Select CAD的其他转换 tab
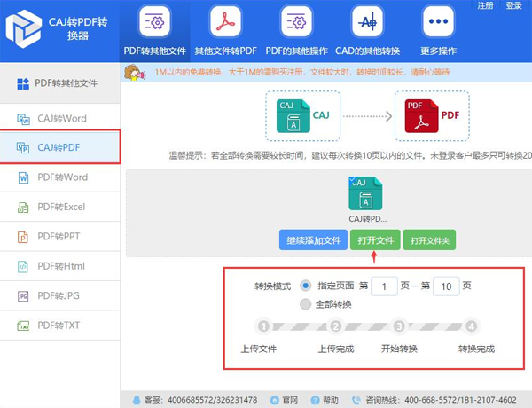This screenshot has height=408, width=532. [367, 31]
